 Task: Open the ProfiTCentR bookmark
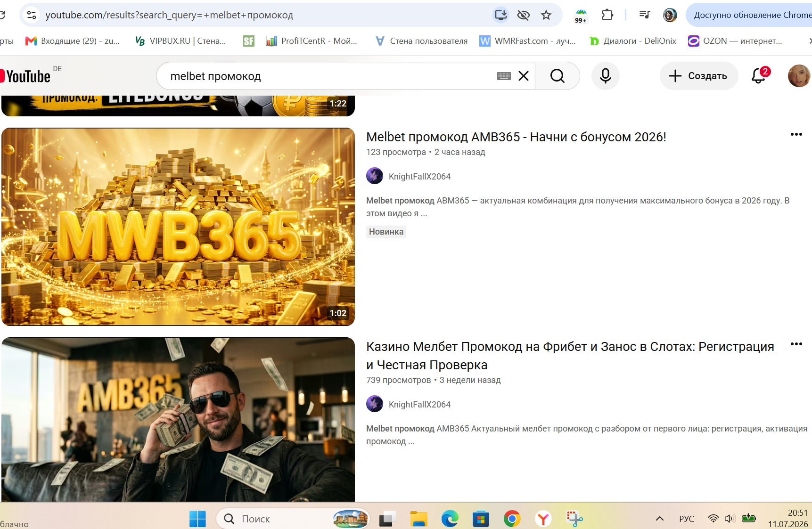coord(312,41)
